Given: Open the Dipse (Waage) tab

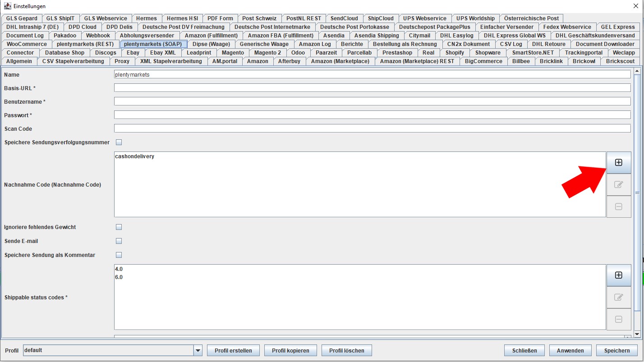Looking at the screenshot, I should click(x=211, y=44).
